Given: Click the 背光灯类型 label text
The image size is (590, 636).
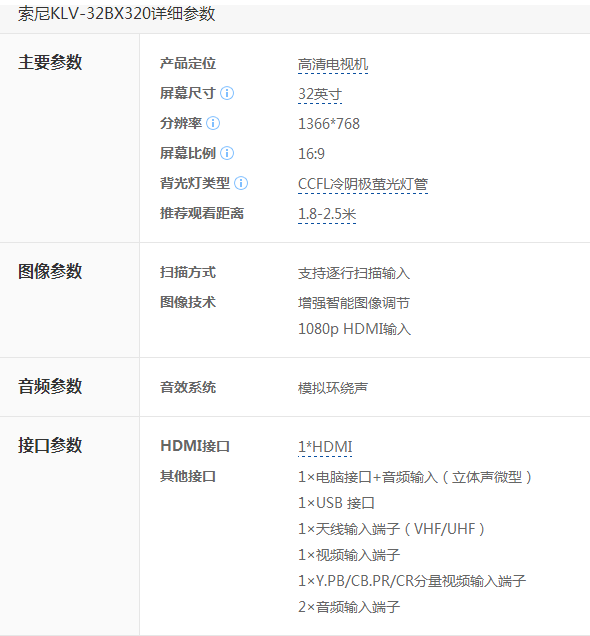Looking at the screenshot, I should pyautogui.click(x=195, y=183).
